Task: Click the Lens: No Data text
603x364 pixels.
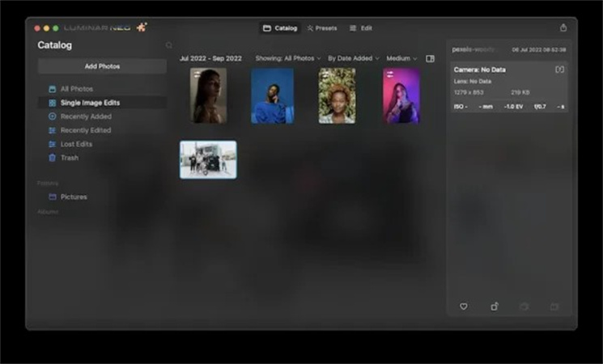Action: 472,82
